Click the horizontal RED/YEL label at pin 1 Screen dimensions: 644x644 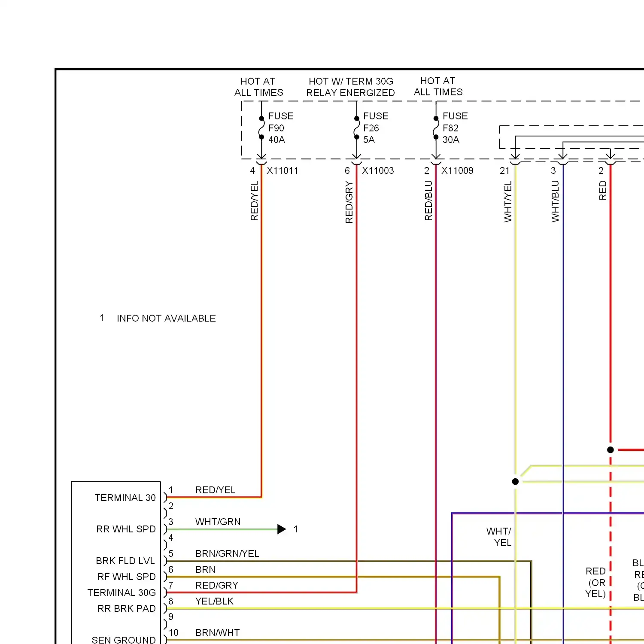(x=215, y=490)
